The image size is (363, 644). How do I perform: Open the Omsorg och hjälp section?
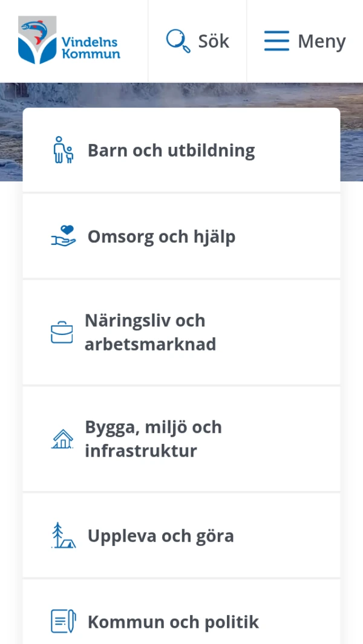[162, 236]
